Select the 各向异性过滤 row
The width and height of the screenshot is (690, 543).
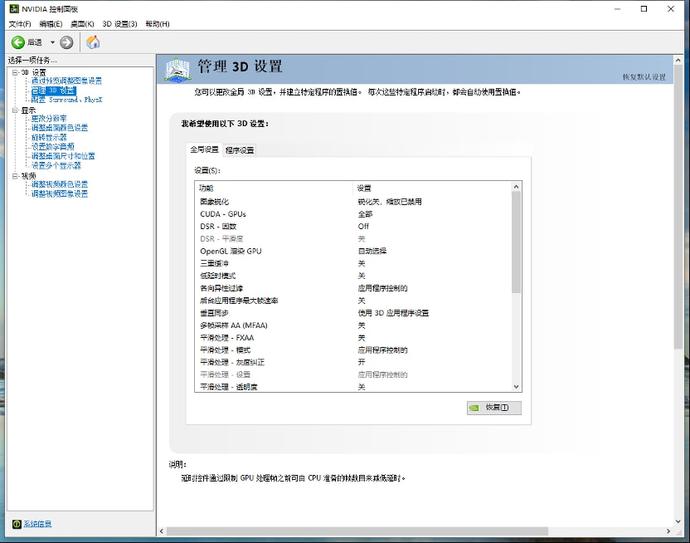pos(353,288)
